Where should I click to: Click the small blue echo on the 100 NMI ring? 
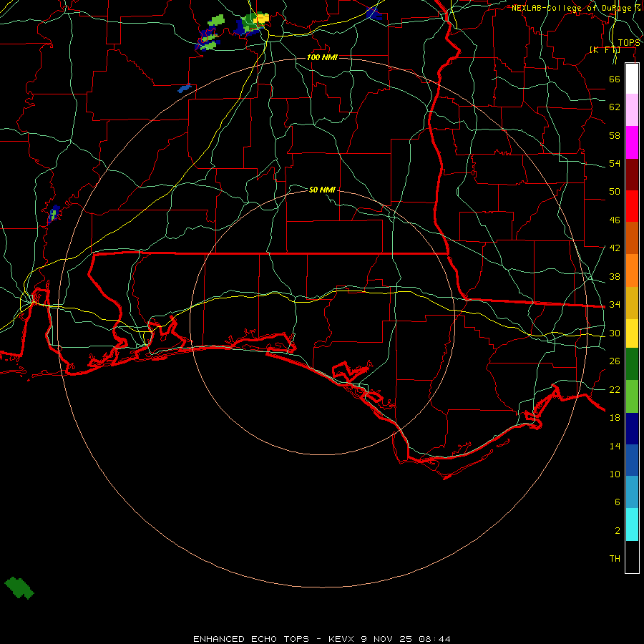185,88
